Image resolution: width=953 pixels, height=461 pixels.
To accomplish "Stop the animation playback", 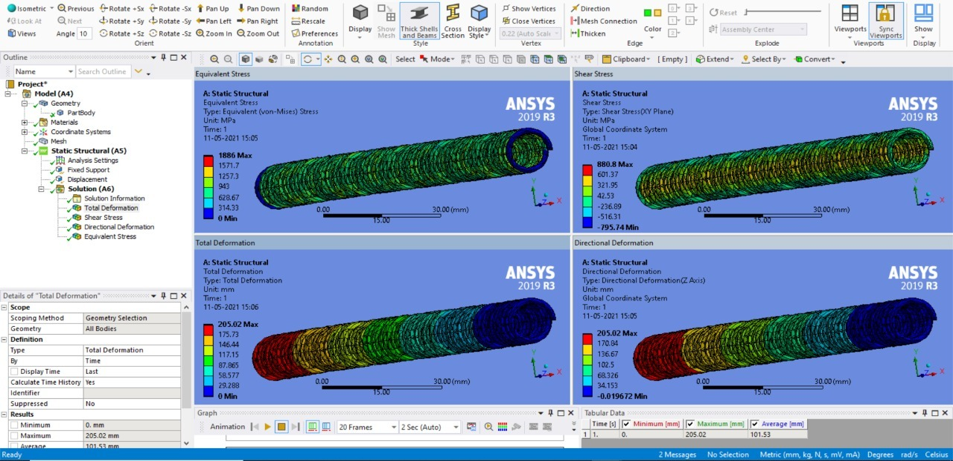I will [x=281, y=427].
